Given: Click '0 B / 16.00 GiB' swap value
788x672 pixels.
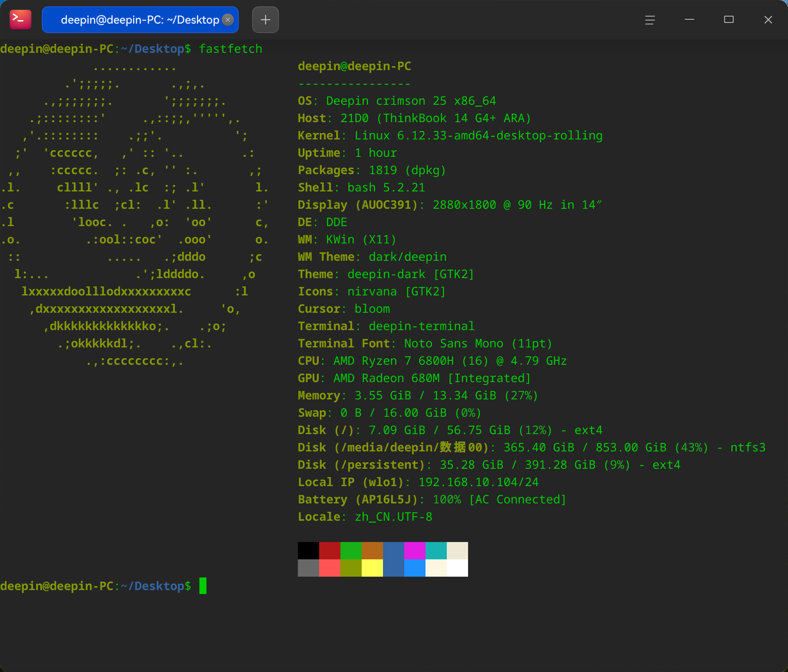Looking at the screenshot, I should click(394, 413).
